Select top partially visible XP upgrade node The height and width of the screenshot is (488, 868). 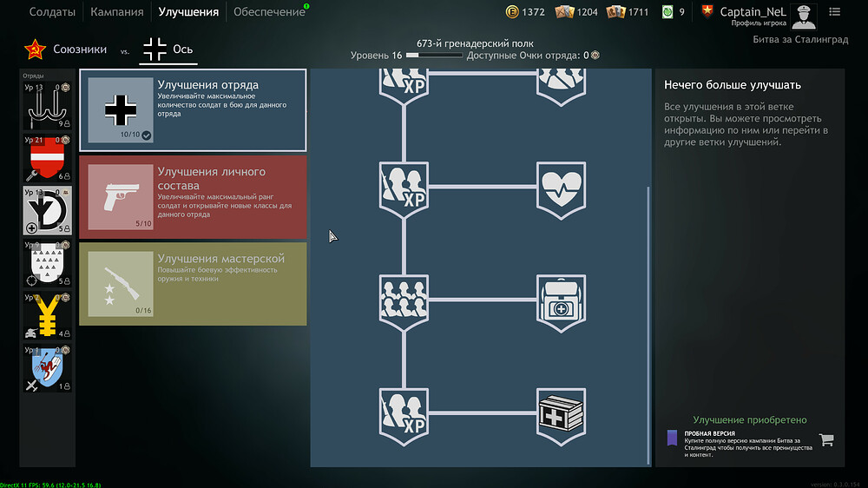[404, 86]
